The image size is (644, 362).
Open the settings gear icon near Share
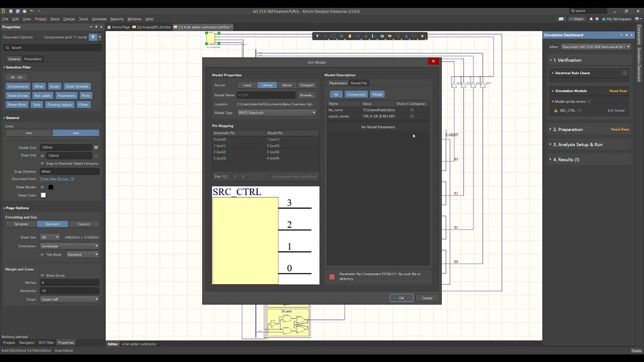click(597, 19)
